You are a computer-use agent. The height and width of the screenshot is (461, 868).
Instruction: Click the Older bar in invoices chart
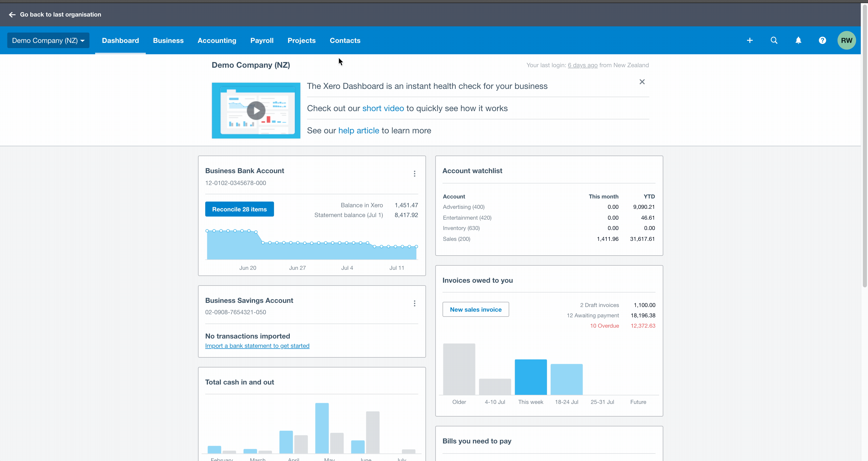tap(459, 369)
